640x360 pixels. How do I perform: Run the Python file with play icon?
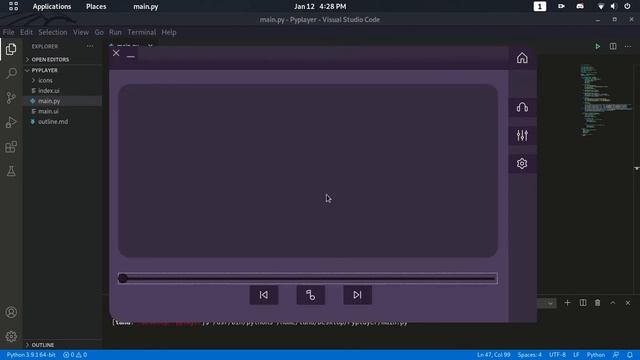pyautogui.click(x=598, y=47)
